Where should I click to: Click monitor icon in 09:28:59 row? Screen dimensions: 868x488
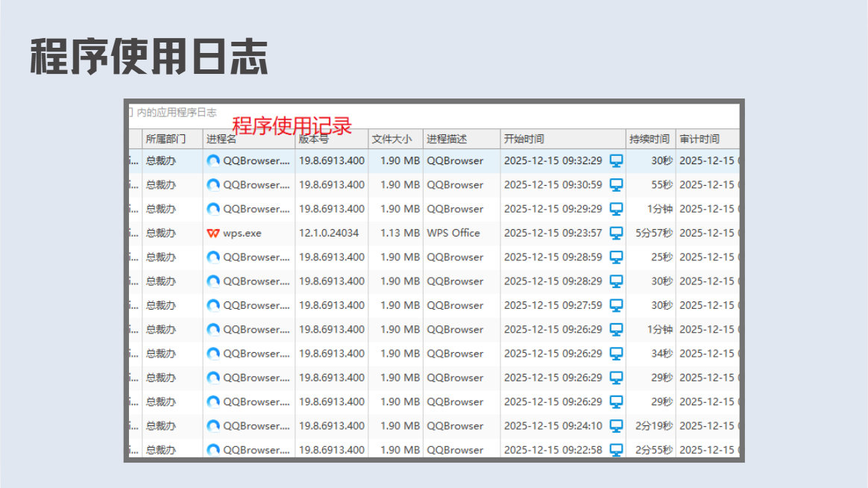(616, 257)
